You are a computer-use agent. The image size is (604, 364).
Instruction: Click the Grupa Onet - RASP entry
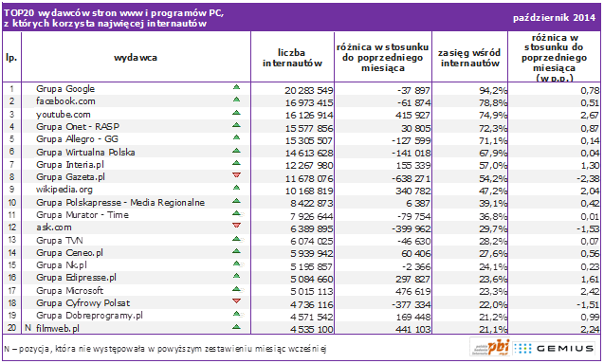(x=78, y=127)
